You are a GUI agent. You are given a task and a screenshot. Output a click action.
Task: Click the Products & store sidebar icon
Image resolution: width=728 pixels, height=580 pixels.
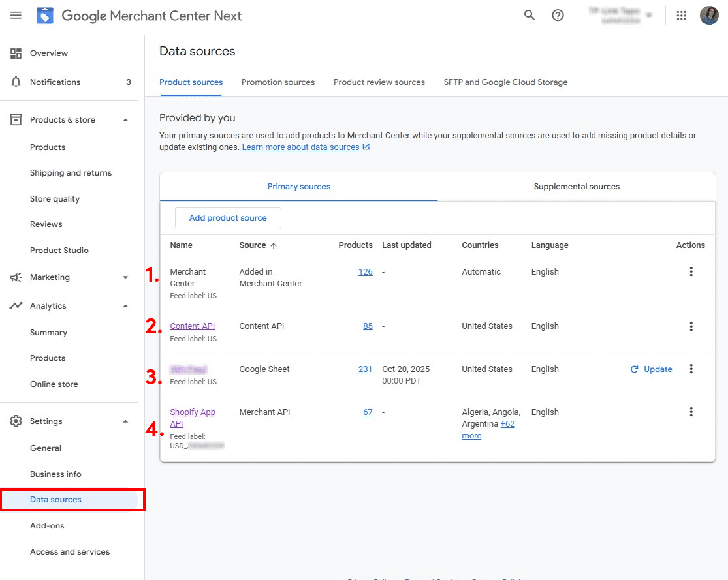(x=15, y=119)
